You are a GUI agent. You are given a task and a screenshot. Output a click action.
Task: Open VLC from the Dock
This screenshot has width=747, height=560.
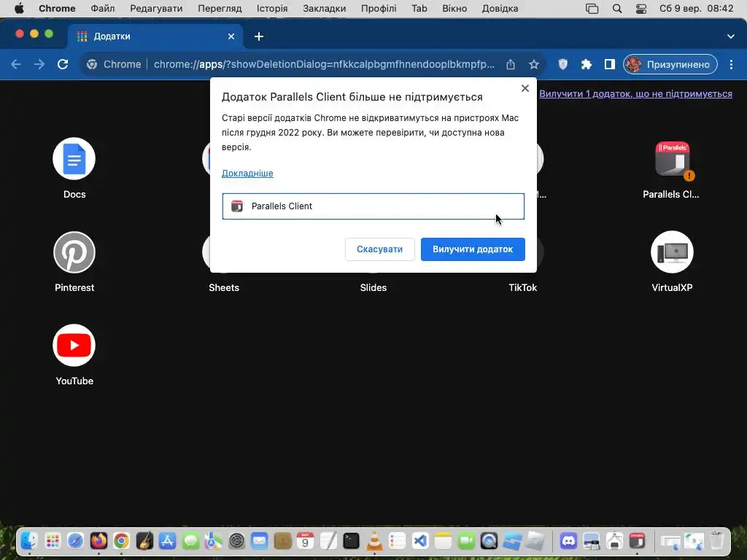tap(374, 541)
